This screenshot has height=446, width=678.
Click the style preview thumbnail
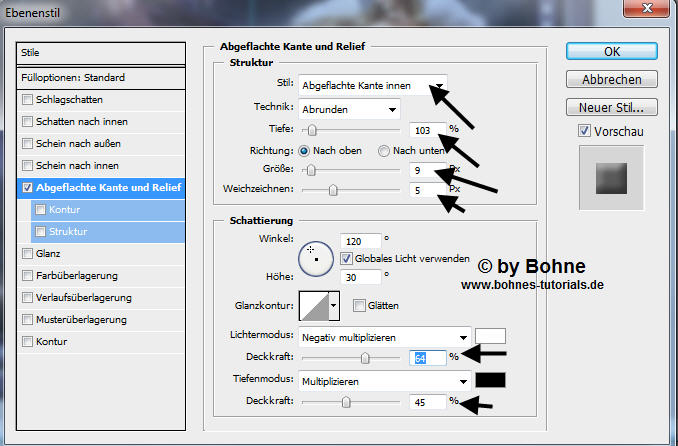point(611,178)
